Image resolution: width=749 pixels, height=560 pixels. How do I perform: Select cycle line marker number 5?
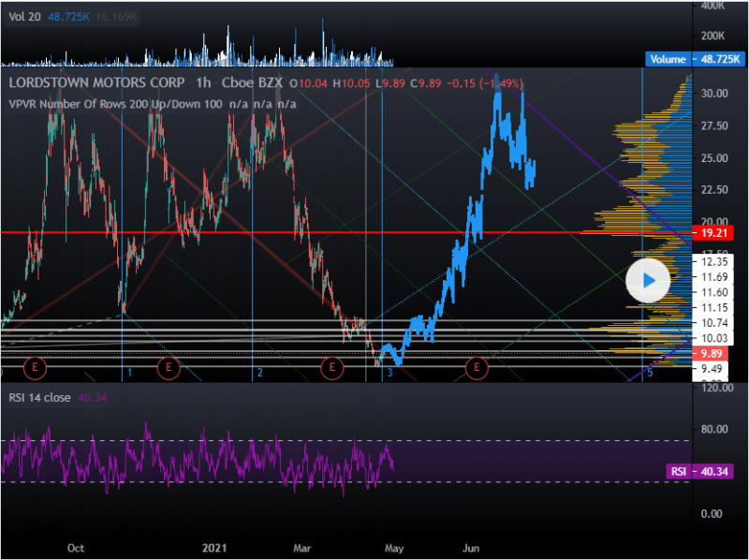click(650, 373)
